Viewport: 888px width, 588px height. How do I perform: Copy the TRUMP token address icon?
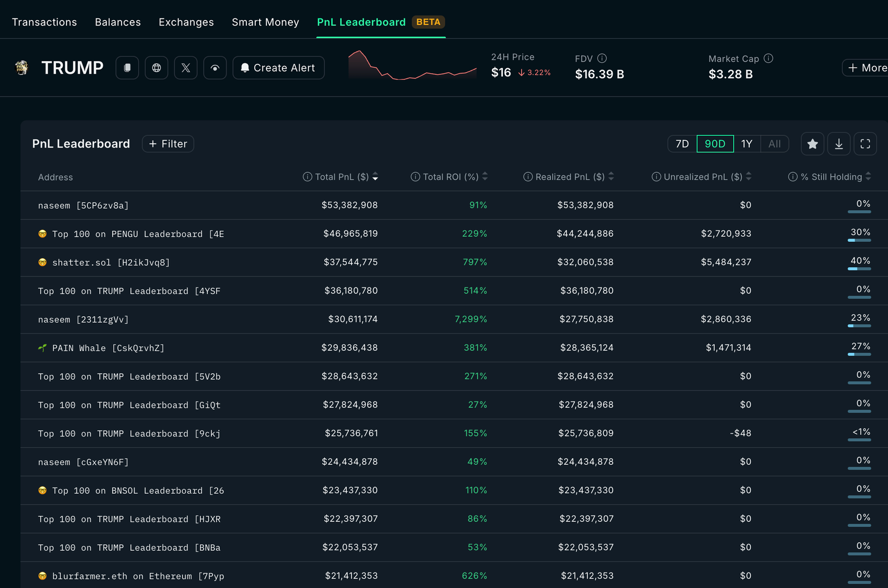[127, 68]
